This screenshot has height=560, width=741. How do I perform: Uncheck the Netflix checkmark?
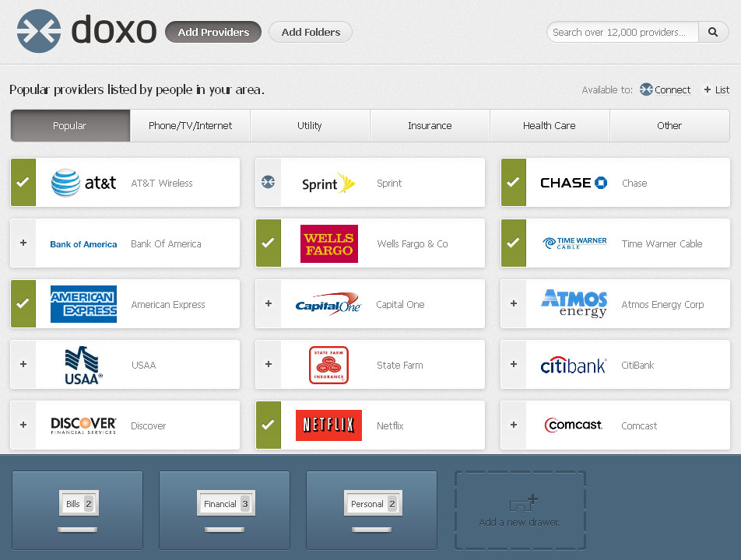pos(269,425)
